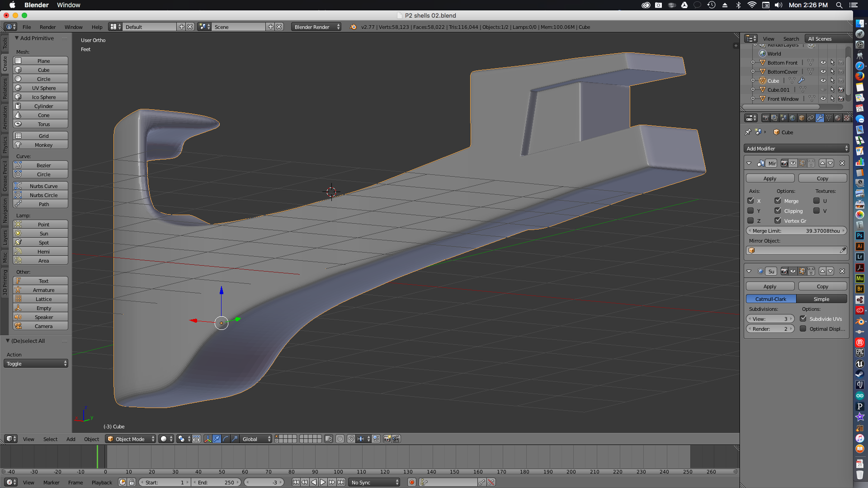Click the OpenGL render animation clapper icon
The height and width of the screenshot is (488, 868).
pyautogui.click(x=396, y=439)
